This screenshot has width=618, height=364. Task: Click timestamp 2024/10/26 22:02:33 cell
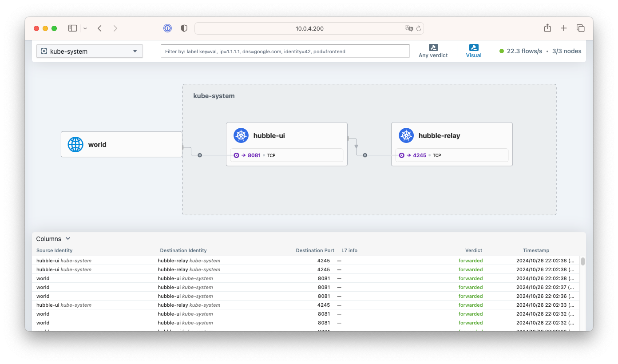tap(545, 305)
